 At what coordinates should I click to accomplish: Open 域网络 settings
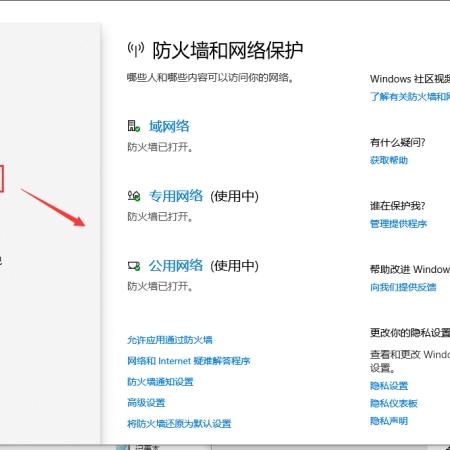coord(169,126)
